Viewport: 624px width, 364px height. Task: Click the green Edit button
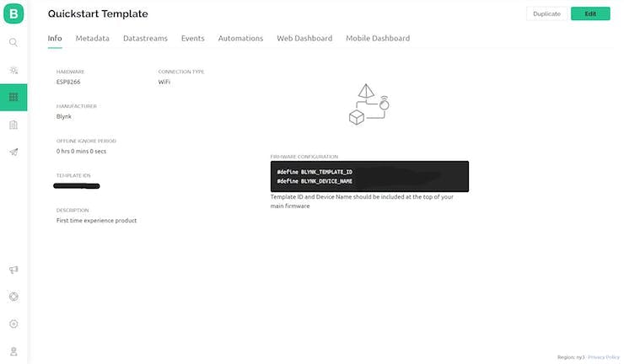coord(590,13)
